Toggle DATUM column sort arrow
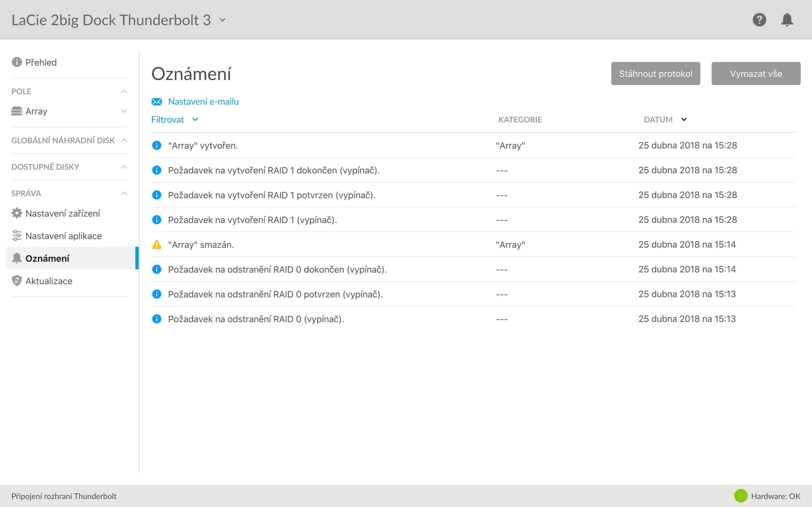Screen dimensions: 812x507 tap(684, 119)
